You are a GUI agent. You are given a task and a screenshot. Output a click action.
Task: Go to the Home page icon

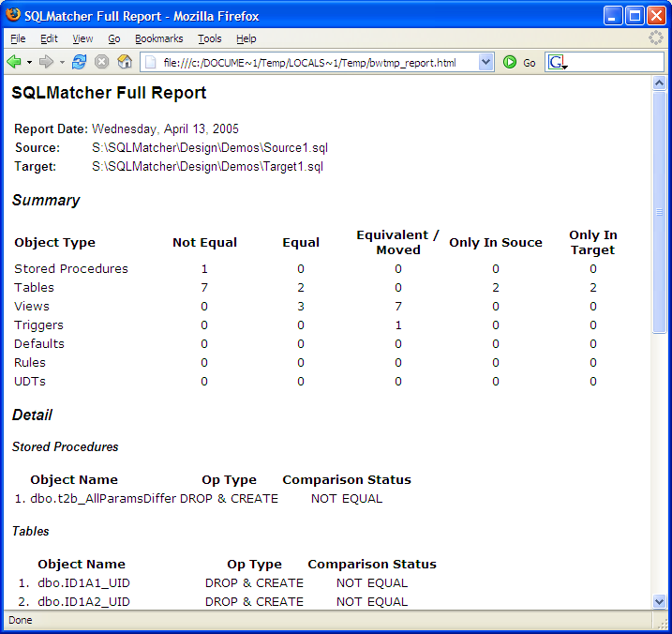pos(125,62)
